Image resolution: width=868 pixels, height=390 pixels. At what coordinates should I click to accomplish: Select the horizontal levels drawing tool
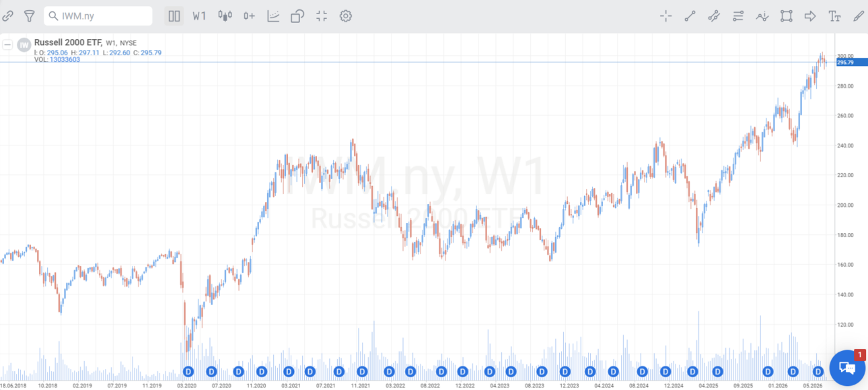click(x=738, y=16)
